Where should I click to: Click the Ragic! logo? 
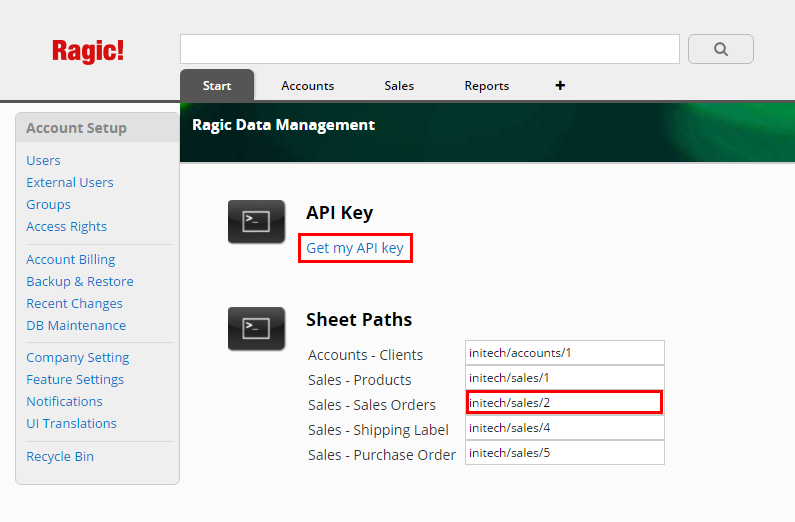point(88,51)
